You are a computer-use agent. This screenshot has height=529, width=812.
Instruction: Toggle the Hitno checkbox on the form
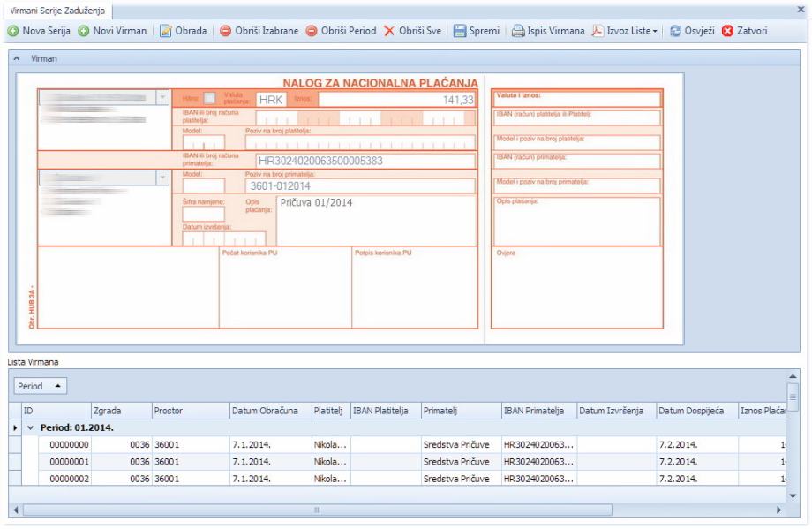click(210, 99)
